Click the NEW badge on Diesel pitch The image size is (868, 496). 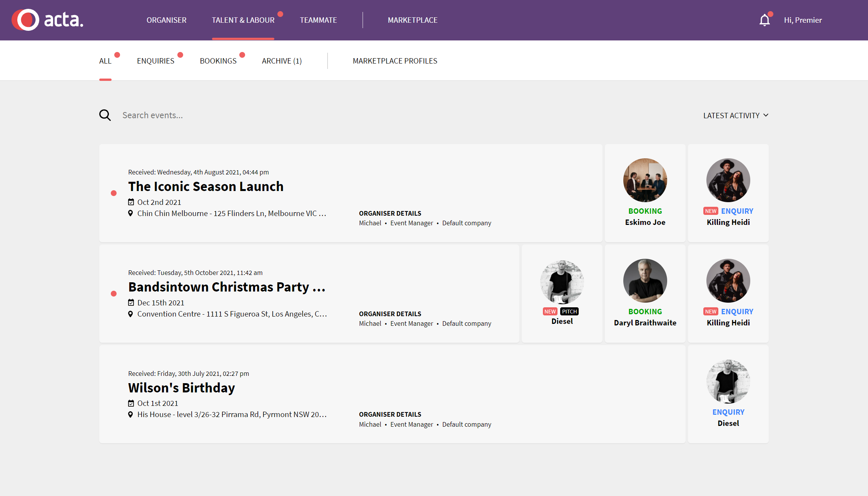click(x=550, y=312)
